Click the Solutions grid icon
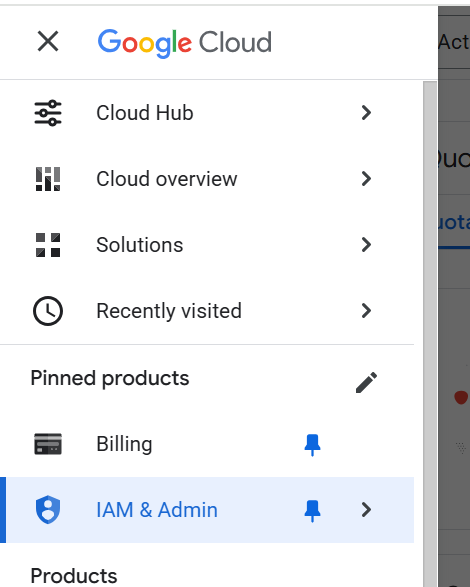Screen dimensions: 470x587 point(48,245)
